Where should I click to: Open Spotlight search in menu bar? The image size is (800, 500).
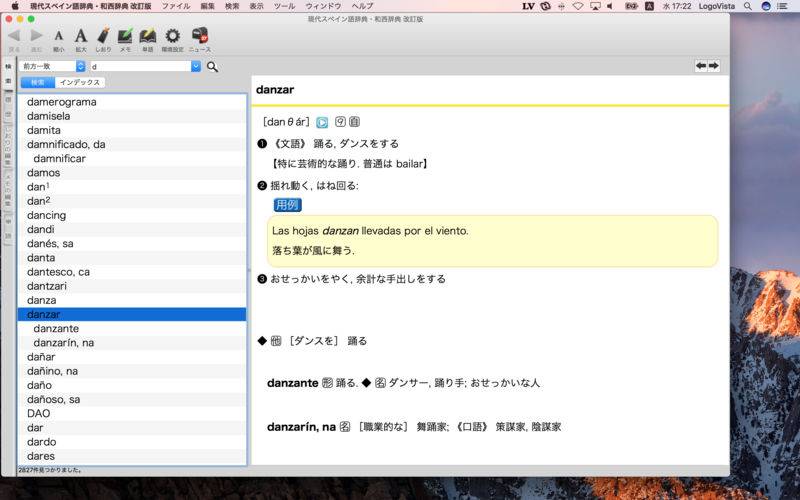(x=747, y=6)
